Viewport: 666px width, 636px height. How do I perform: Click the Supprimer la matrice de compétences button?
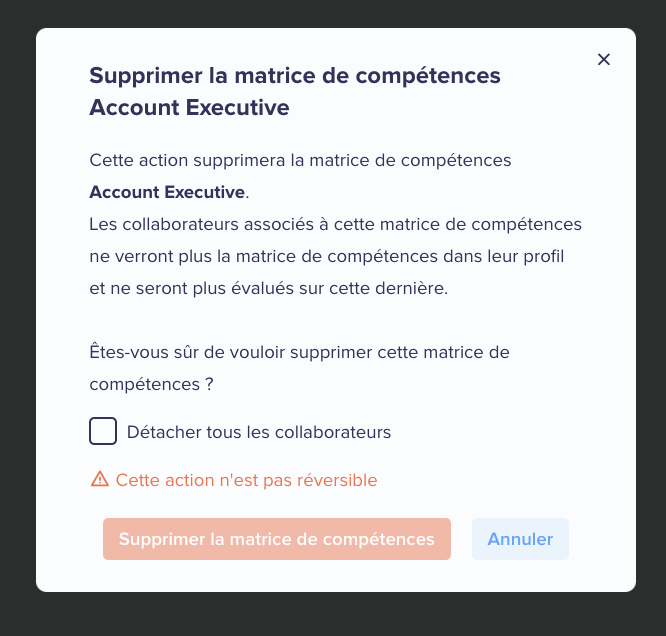click(277, 539)
